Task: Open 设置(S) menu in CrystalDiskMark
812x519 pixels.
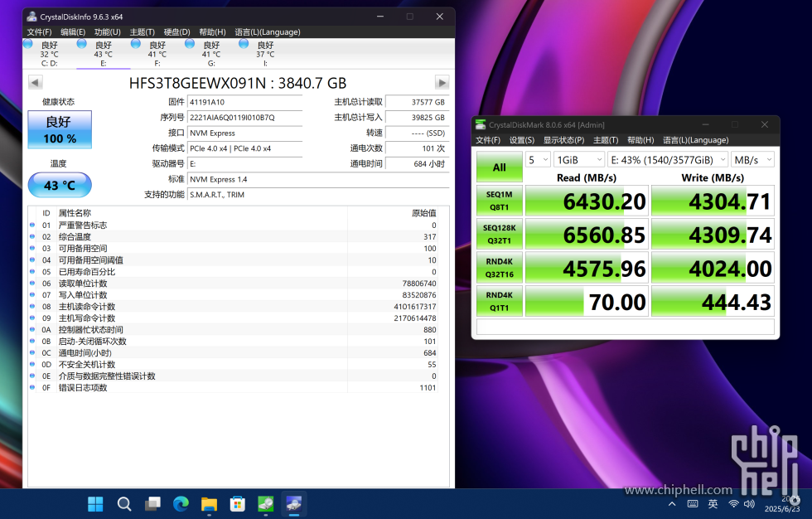Action: [521, 140]
